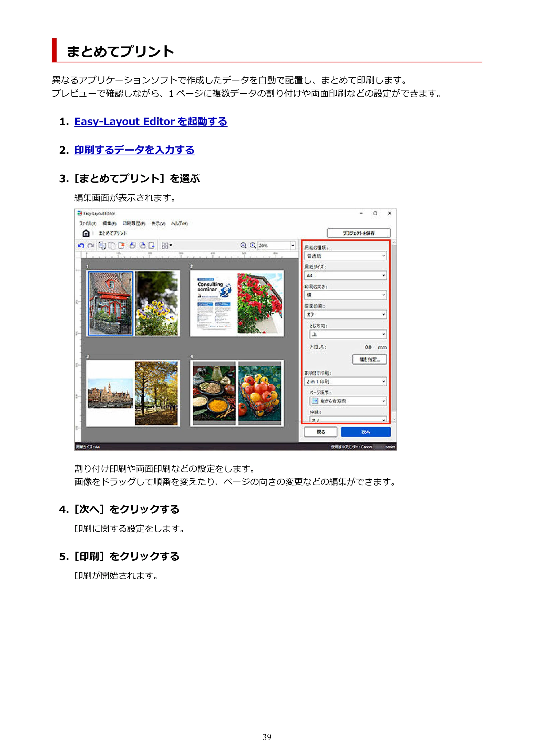Click the delete page icon with red X

121,245
